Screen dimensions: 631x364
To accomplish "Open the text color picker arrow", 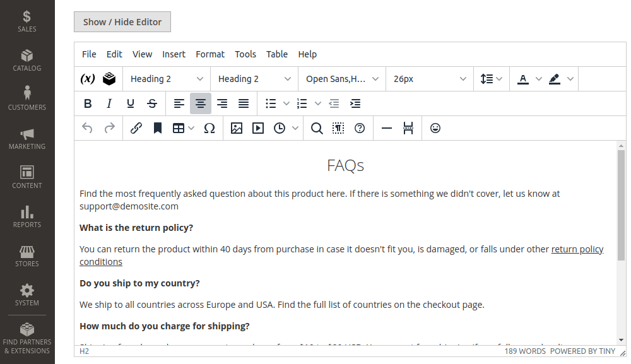I will (538, 79).
